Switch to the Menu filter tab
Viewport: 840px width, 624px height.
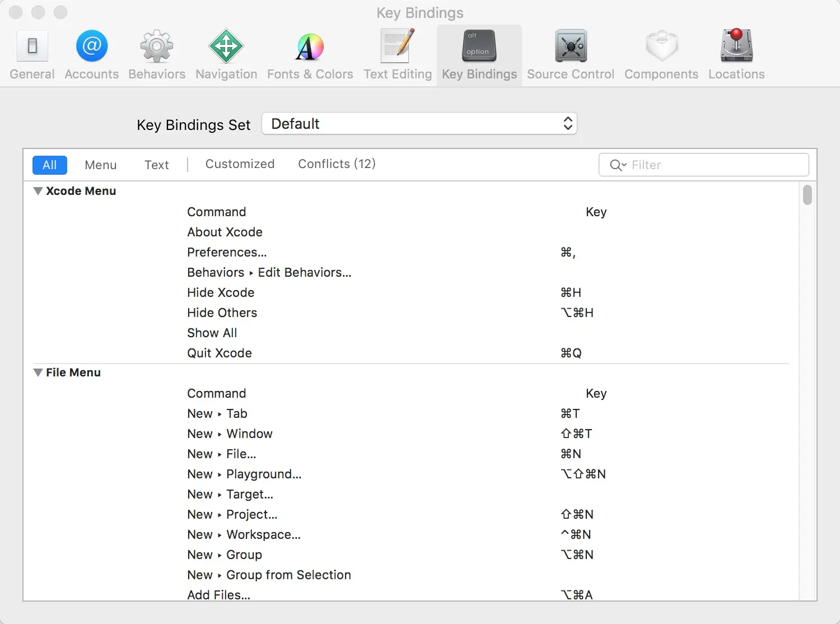101,165
